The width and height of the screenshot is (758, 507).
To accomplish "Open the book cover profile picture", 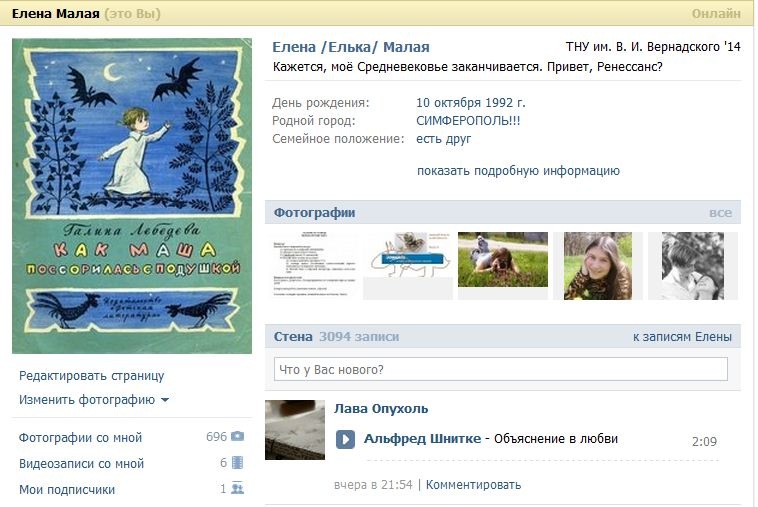I will point(132,196).
